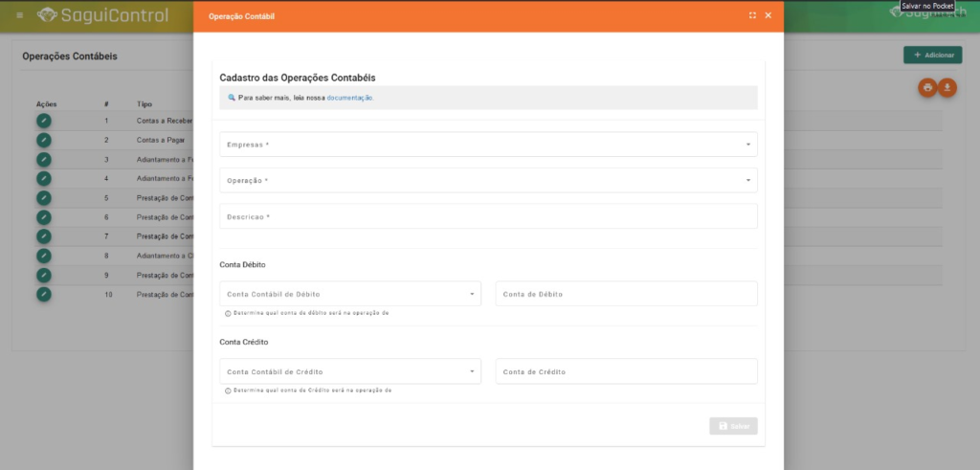The image size is (980, 470).
Task: Click edit pencil icon for row 5
Action: pos(44,198)
